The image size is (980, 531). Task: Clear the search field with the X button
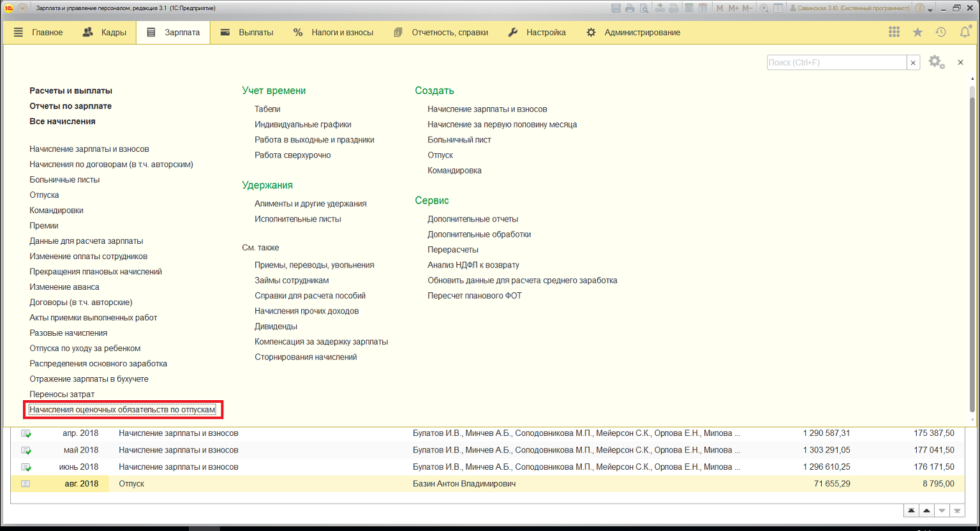coord(913,63)
